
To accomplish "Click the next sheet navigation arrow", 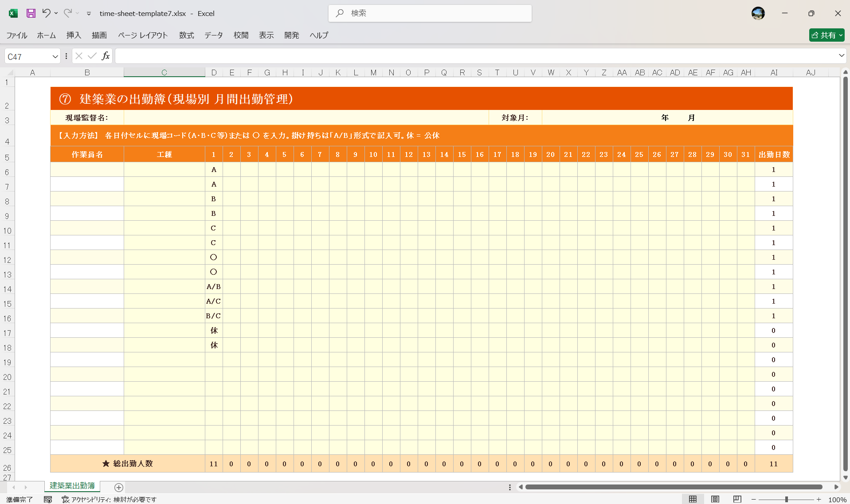I will pyautogui.click(x=26, y=487).
